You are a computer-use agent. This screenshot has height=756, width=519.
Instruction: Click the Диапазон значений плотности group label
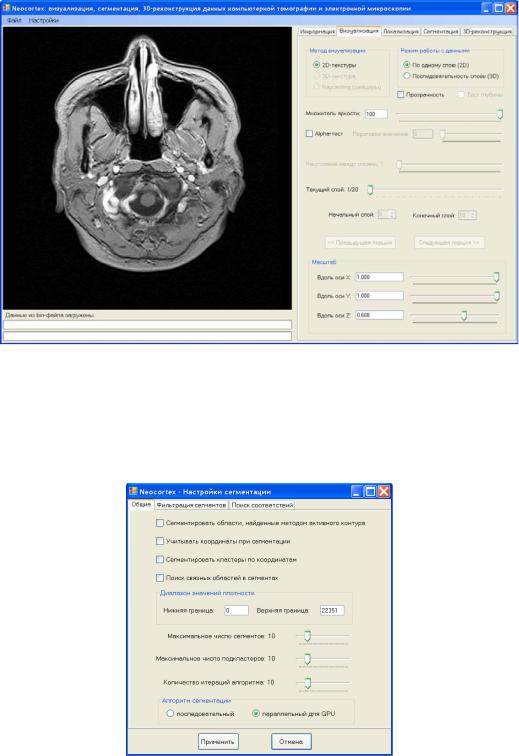tap(207, 593)
